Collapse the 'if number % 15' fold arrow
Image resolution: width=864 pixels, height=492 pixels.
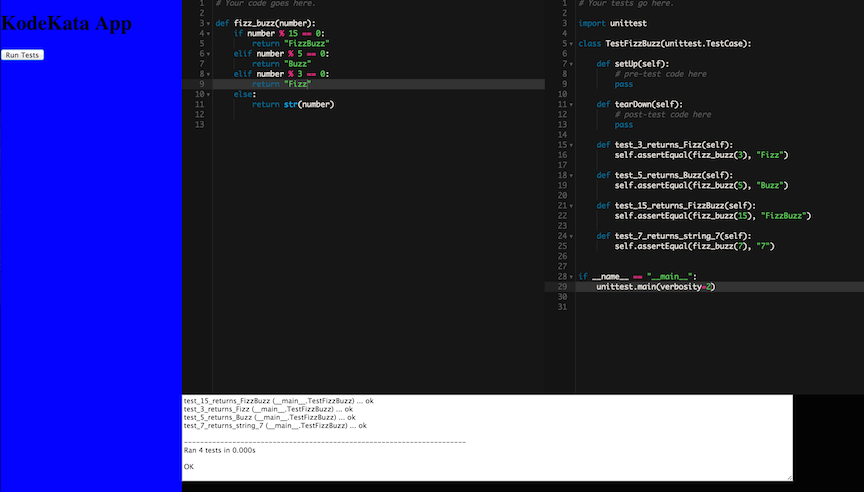click(x=208, y=34)
